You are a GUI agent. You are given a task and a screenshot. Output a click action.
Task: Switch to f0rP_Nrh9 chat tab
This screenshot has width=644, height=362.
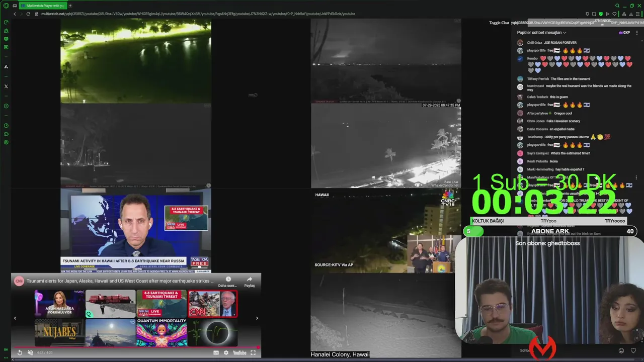coord(619,23)
